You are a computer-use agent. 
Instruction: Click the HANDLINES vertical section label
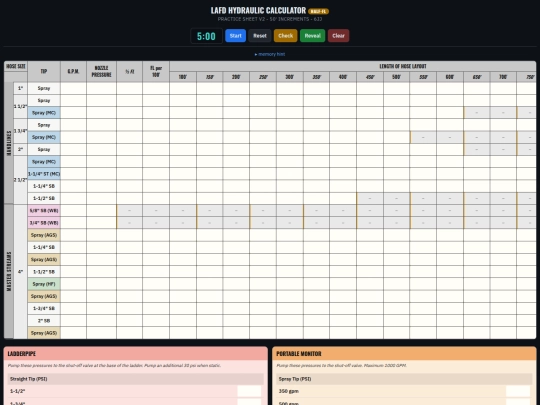tap(9, 143)
